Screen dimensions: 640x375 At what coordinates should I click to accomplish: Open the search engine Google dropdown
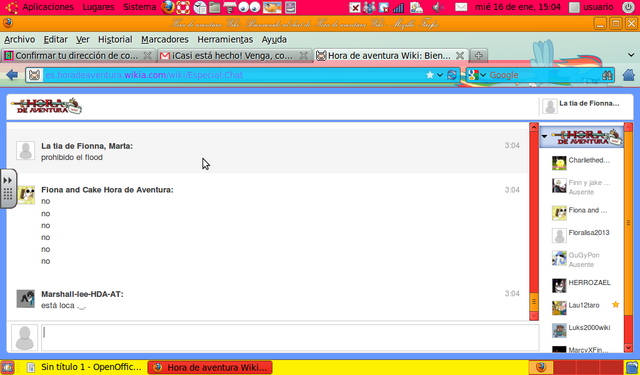(483, 75)
